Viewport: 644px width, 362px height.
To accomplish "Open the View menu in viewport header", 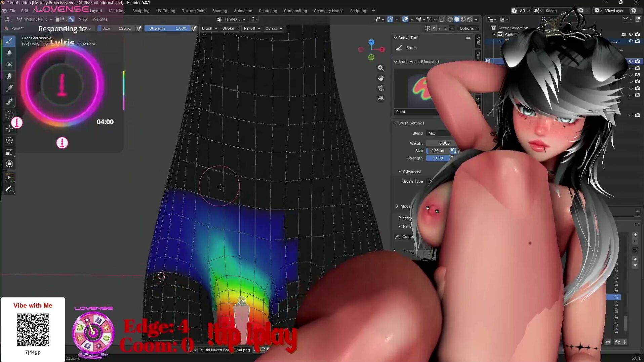I will pos(83,19).
